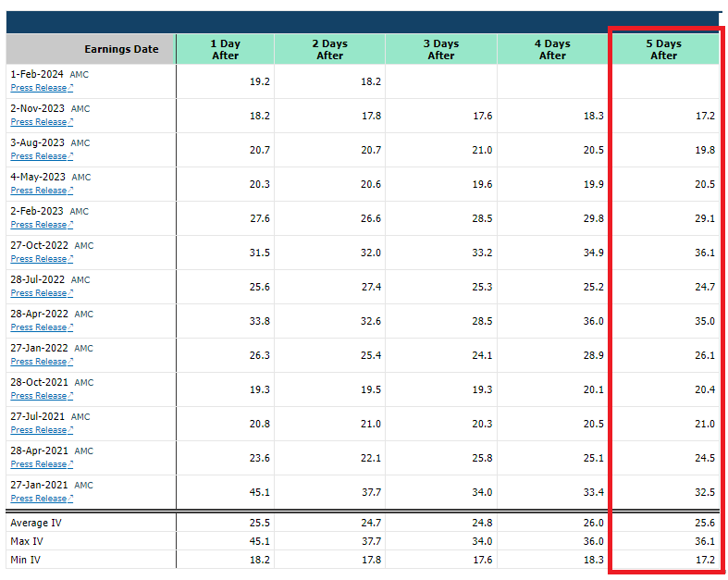Select the 27-Jan-2021 earnings date text

click(x=39, y=486)
